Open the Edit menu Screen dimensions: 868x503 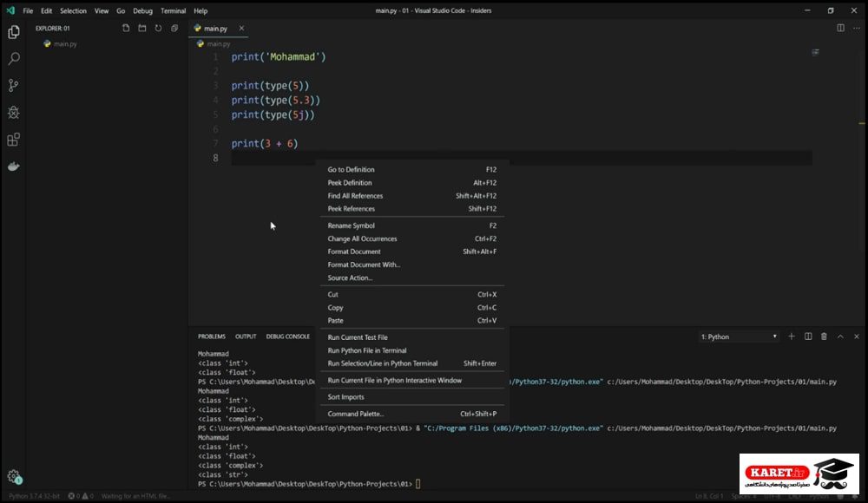click(x=47, y=10)
